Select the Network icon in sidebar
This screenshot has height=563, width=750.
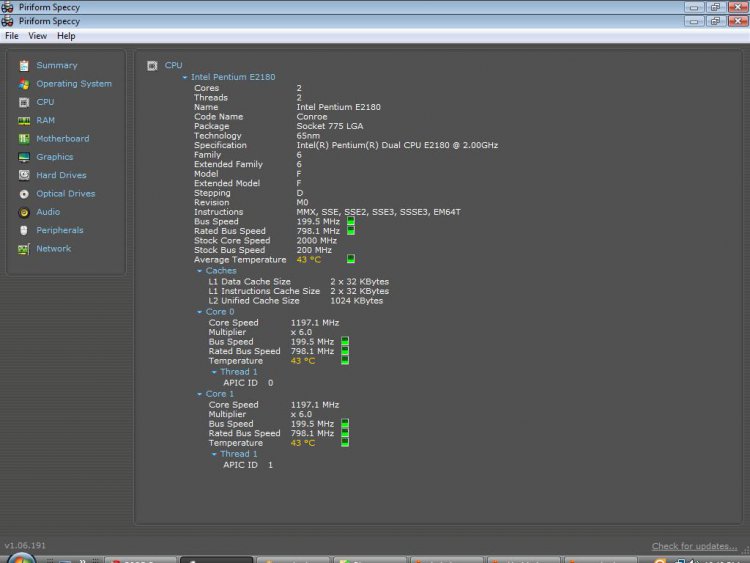(24, 249)
